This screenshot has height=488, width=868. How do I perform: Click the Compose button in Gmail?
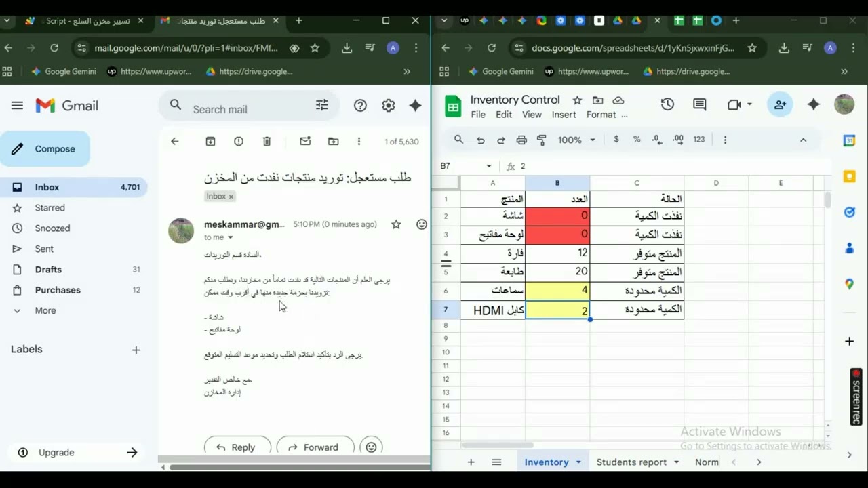click(x=45, y=149)
